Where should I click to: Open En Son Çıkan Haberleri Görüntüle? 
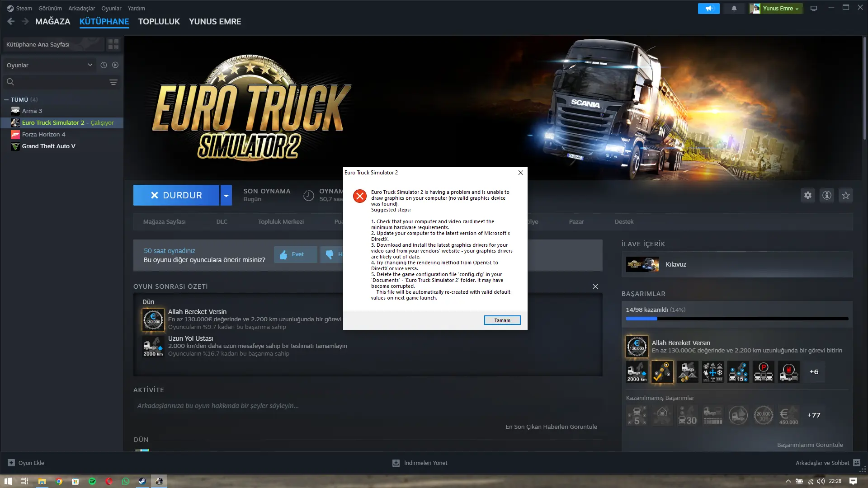[551, 427]
